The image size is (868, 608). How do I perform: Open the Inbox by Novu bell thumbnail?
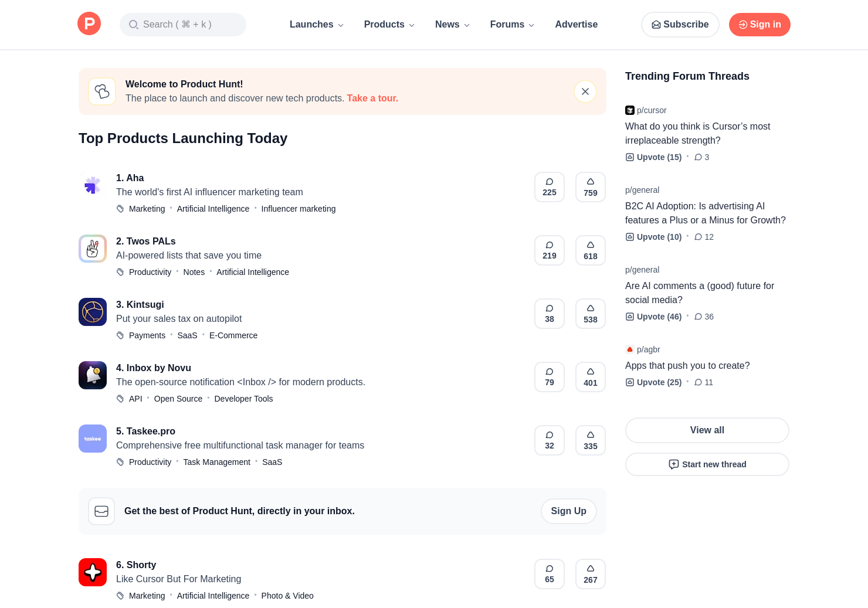(93, 375)
